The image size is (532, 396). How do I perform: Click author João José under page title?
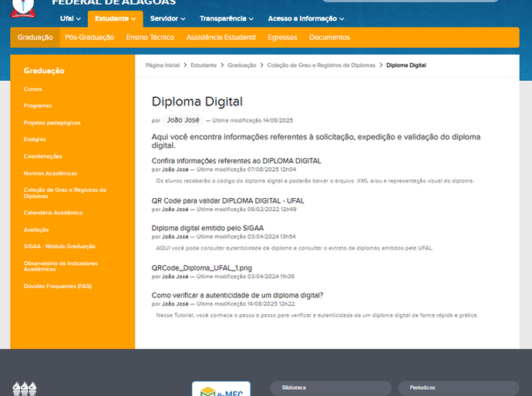coord(183,120)
